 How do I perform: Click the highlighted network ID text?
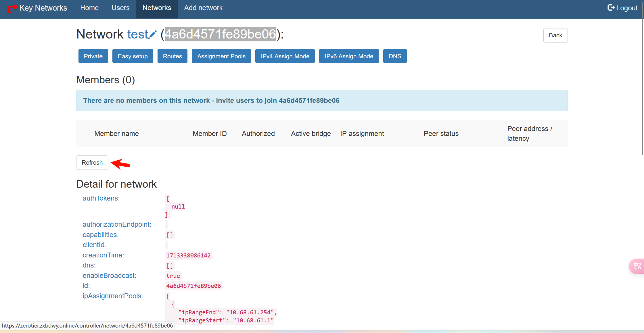pyautogui.click(x=220, y=34)
